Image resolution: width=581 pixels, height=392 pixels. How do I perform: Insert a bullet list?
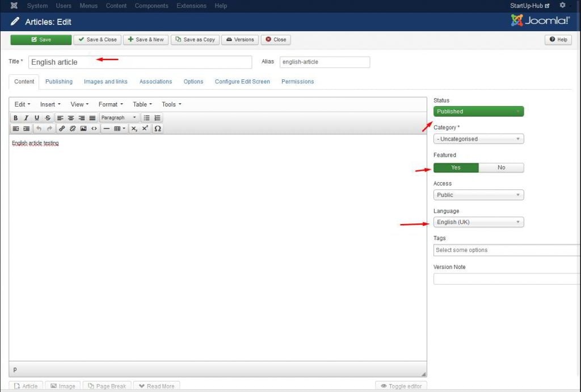coord(146,118)
